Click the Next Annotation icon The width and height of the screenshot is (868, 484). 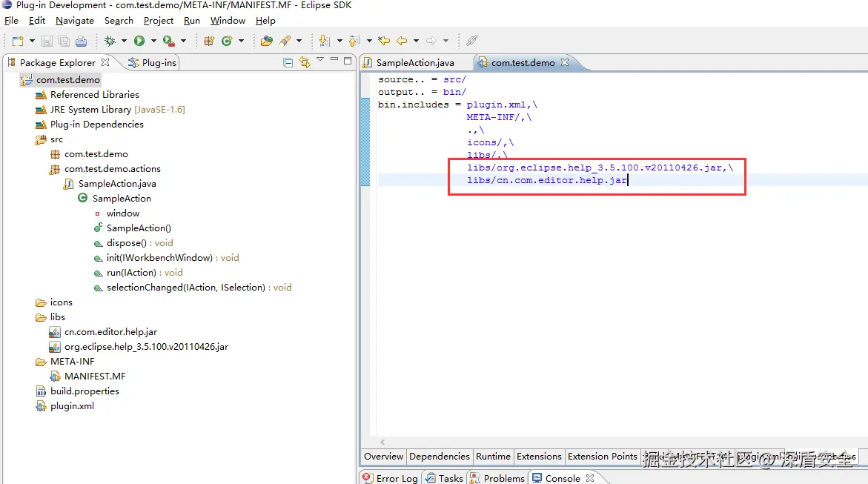[x=325, y=41]
